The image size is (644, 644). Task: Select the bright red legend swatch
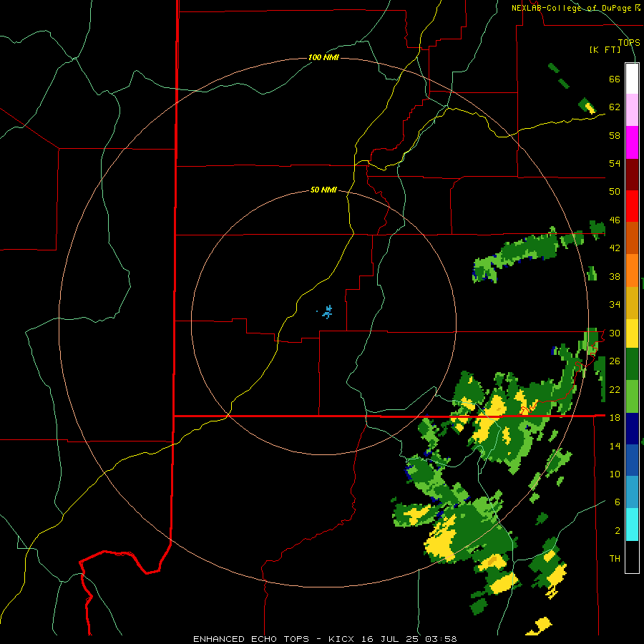point(632,206)
